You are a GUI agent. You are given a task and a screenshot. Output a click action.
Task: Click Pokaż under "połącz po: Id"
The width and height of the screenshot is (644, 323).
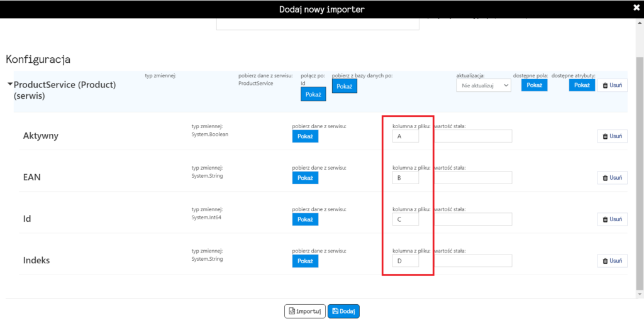coord(313,94)
